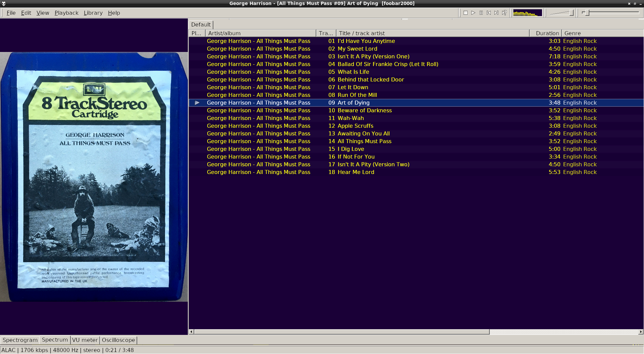Sort by the Duration column header
644x354 pixels.
tap(546, 33)
